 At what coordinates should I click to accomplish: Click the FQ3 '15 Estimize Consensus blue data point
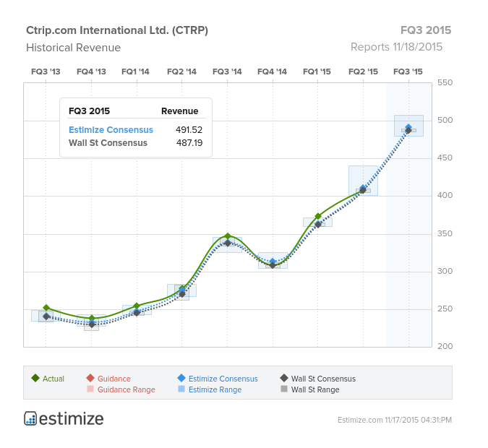[x=408, y=127]
